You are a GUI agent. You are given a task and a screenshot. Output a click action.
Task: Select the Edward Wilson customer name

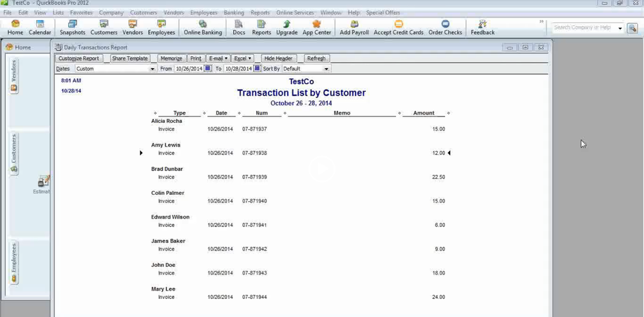coord(170,217)
